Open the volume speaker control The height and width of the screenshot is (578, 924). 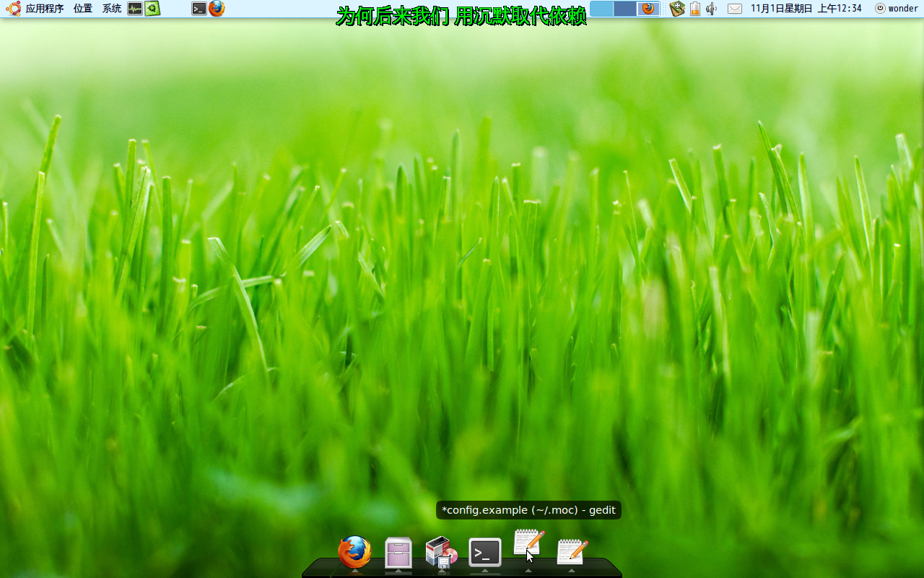711,9
